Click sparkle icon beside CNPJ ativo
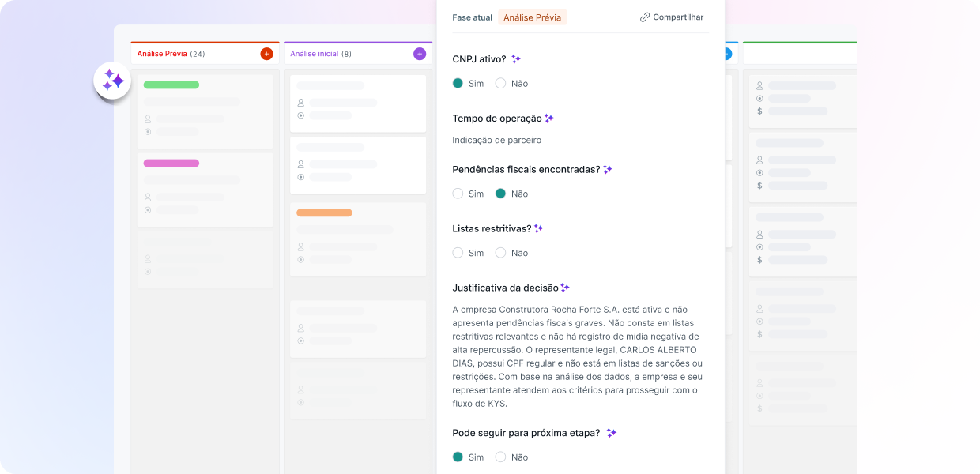980x474 pixels. [x=516, y=59]
